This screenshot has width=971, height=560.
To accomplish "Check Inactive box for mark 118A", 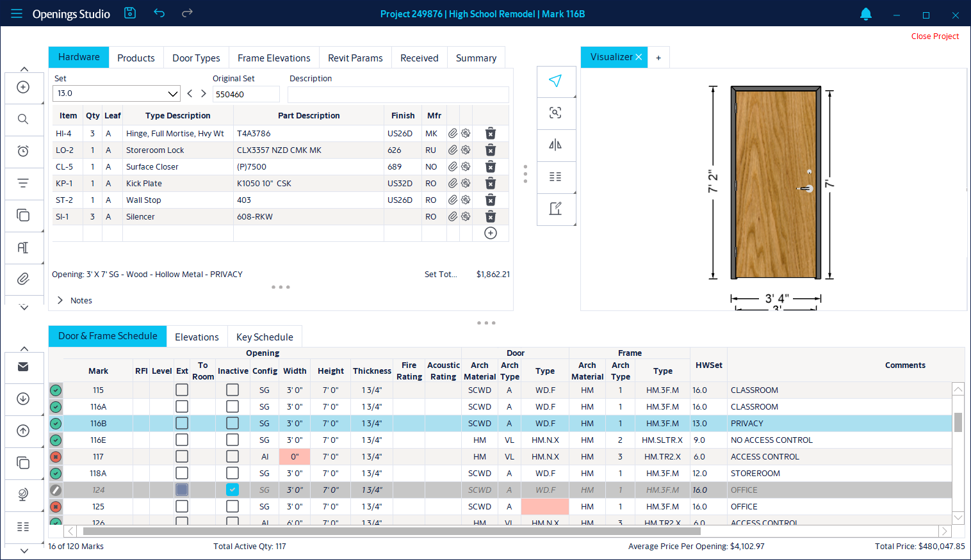I will pyautogui.click(x=233, y=473).
